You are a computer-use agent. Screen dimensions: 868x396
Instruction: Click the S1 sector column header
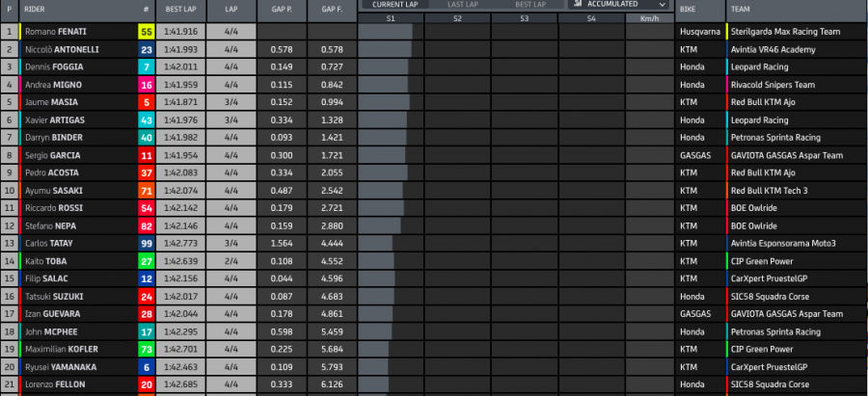[x=389, y=18]
